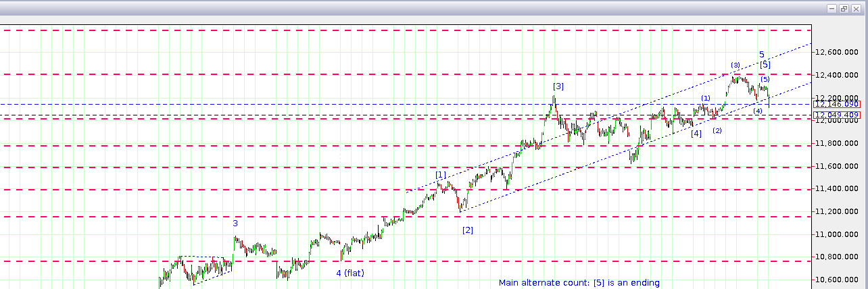Select the '4 (flat)' wave label
This screenshot has width=868, height=289.
pyautogui.click(x=350, y=273)
